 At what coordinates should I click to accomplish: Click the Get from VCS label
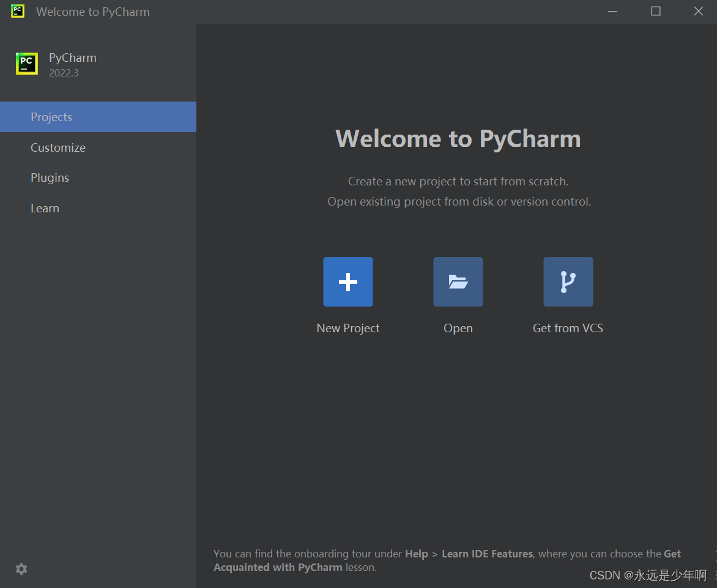(x=568, y=329)
